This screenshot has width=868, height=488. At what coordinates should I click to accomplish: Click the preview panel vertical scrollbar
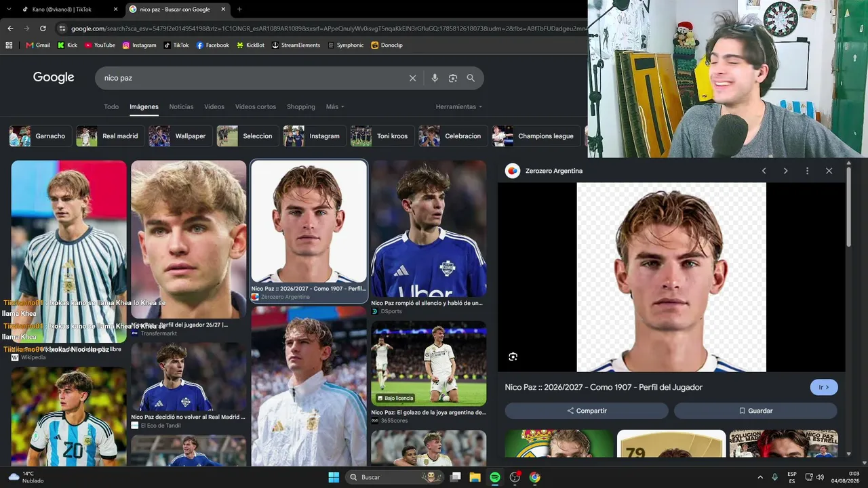[x=848, y=207]
